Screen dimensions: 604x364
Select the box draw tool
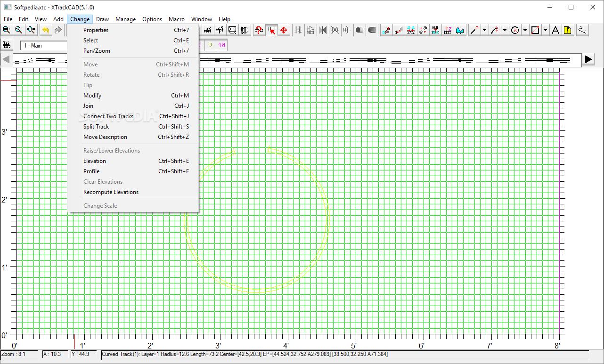pos(535,30)
